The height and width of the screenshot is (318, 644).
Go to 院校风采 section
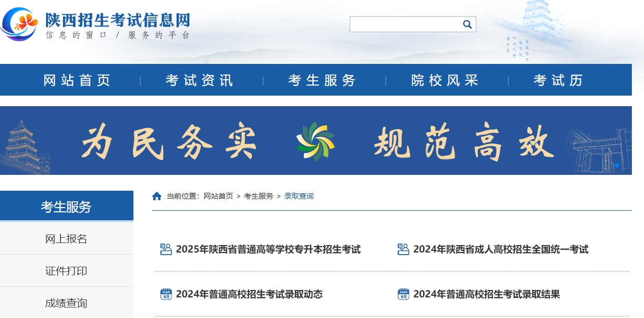pyautogui.click(x=445, y=80)
